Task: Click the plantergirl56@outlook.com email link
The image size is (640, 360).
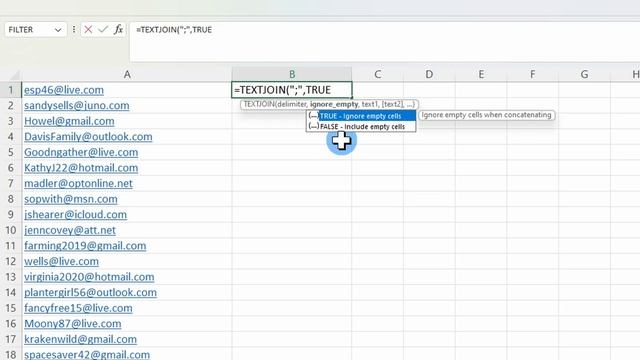Action: 90,292
